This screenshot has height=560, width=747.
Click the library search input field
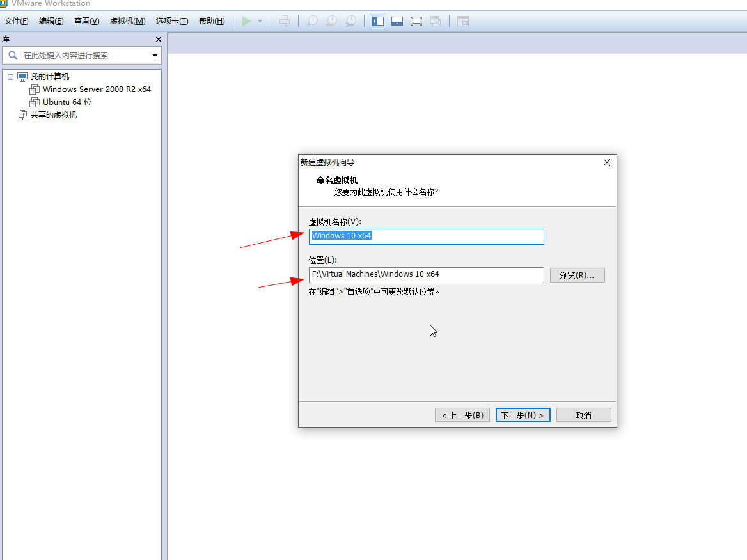[x=82, y=55]
